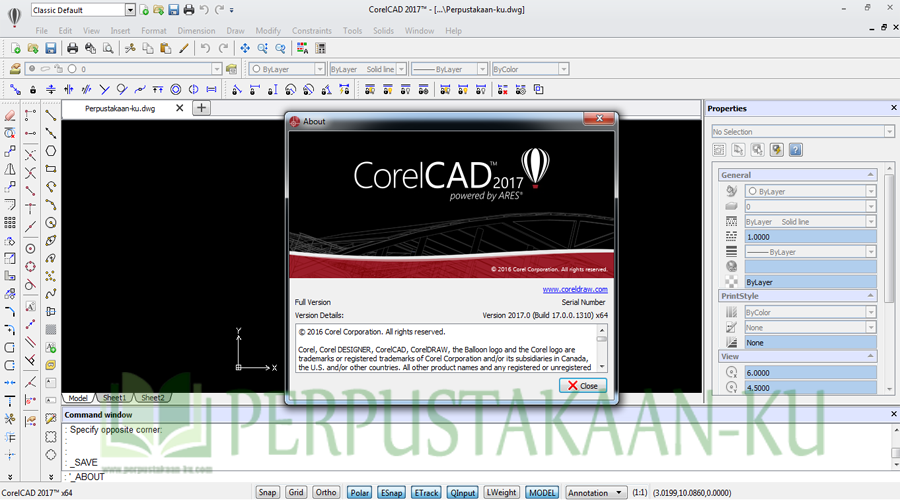Image resolution: width=900 pixels, height=500 pixels.
Task: Click the help question mark icon in Properties
Action: tap(796, 150)
